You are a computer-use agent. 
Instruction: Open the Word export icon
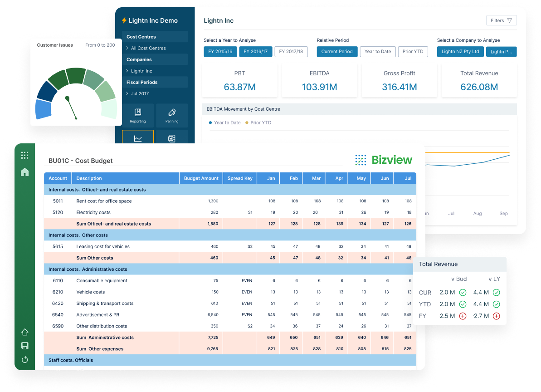click(172, 138)
